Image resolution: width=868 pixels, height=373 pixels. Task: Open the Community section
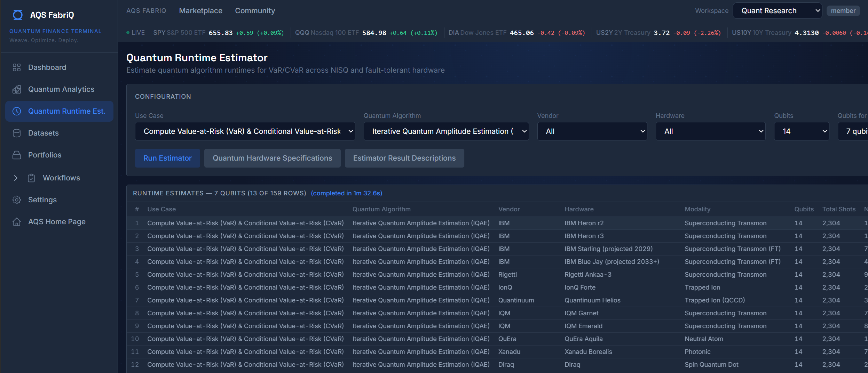(x=255, y=10)
